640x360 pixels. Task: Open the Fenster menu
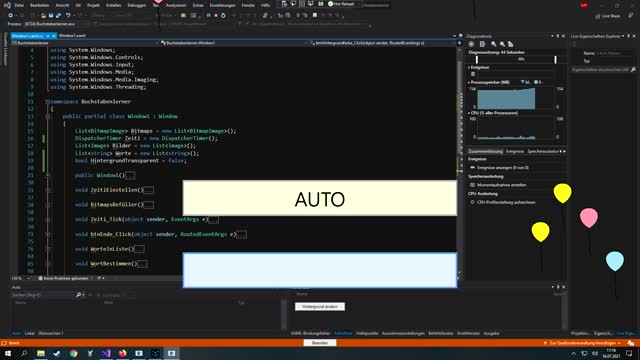248,5
